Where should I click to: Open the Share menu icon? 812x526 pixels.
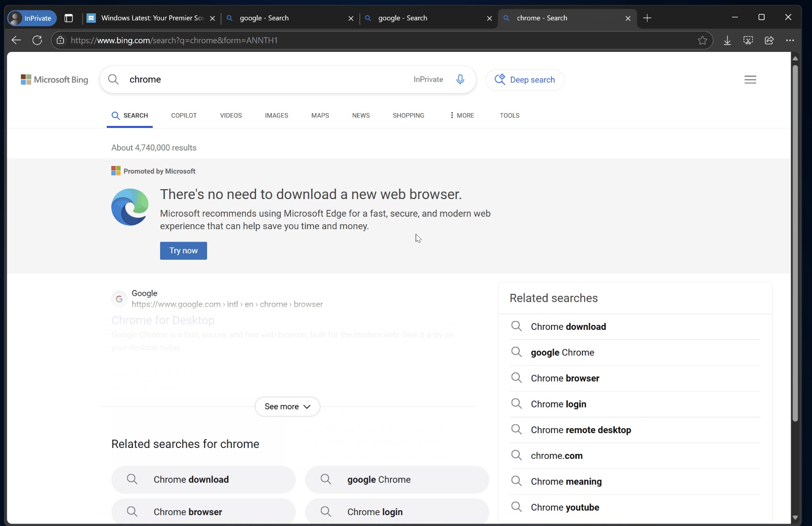click(x=769, y=40)
